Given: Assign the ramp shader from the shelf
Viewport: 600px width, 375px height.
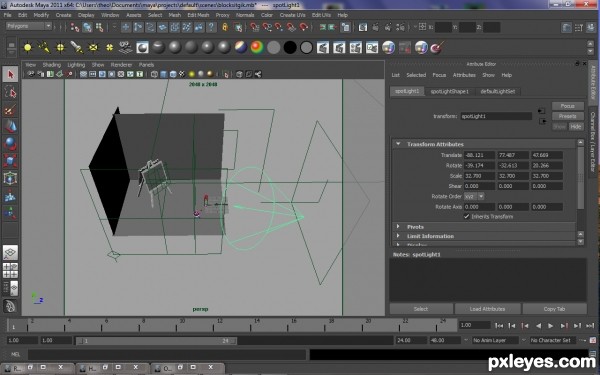Looking at the screenshot, I should click(257, 47).
